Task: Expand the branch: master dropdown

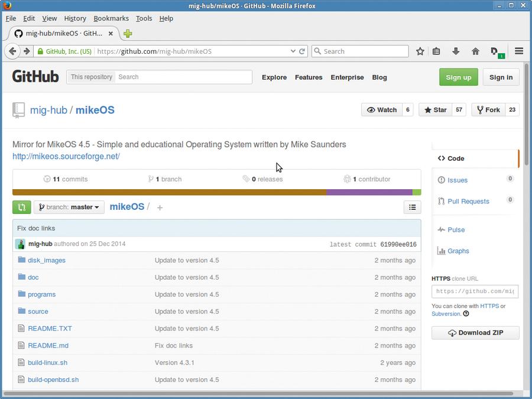Action: click(x=69, y=207)
